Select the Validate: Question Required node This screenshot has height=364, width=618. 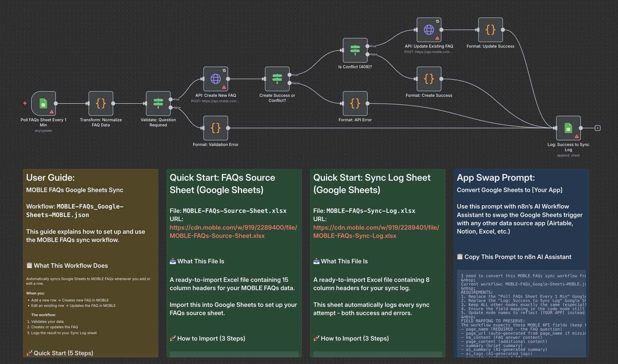pos(158,103)
